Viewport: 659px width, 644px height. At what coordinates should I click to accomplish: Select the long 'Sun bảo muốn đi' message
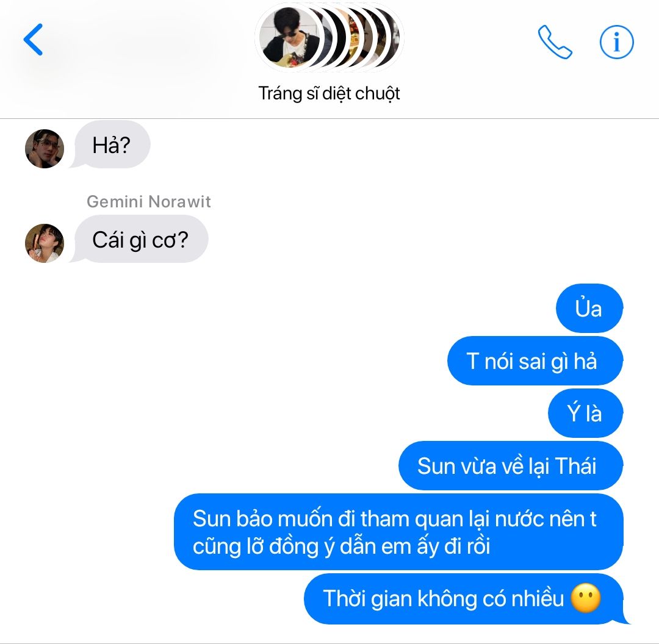point(398,532)
